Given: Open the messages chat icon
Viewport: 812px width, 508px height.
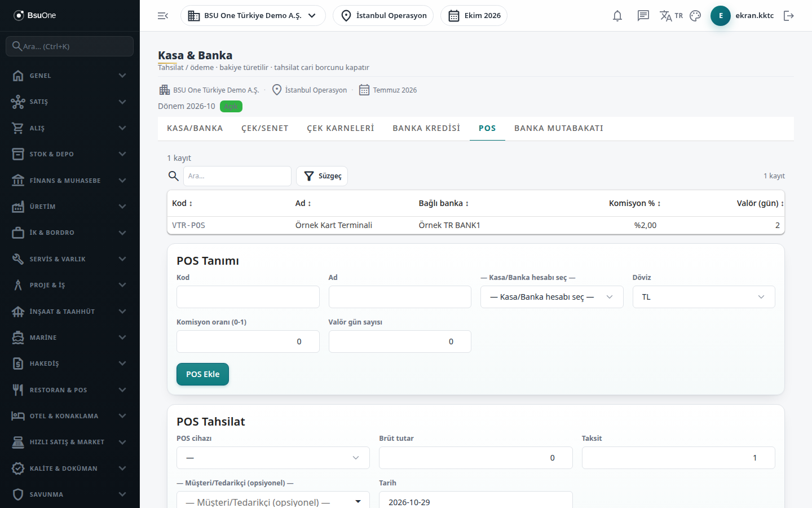Looking at the screenshot, I should [x=643, y=16].
